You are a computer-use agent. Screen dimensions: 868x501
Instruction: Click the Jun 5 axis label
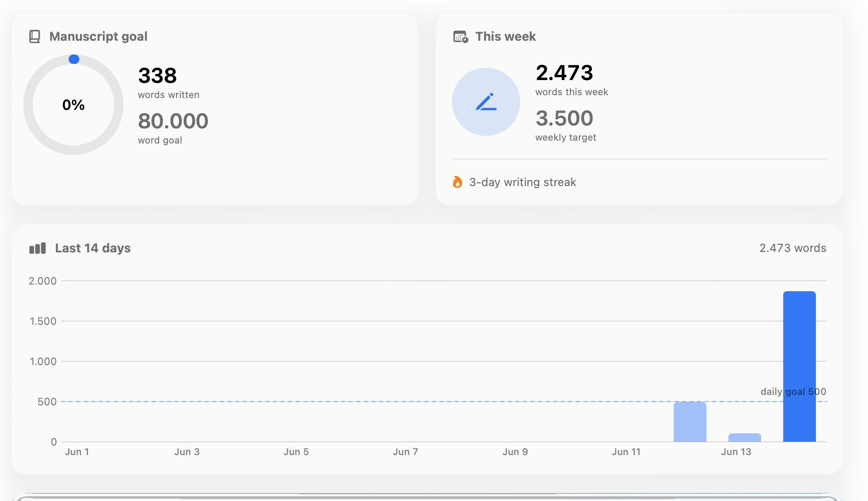coord(296,452)
